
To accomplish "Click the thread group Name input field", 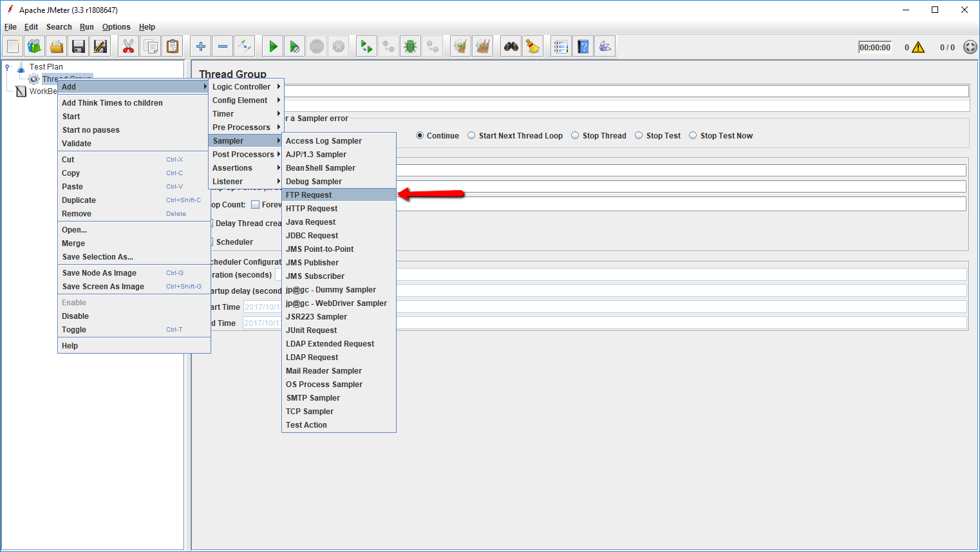I will click(625, 91).
